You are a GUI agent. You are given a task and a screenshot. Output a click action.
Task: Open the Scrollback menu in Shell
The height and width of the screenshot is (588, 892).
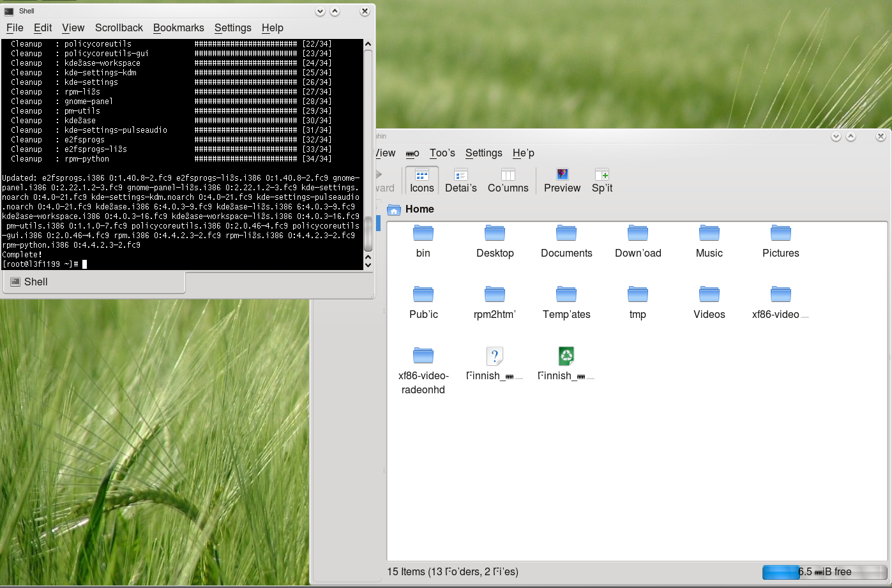119,27
